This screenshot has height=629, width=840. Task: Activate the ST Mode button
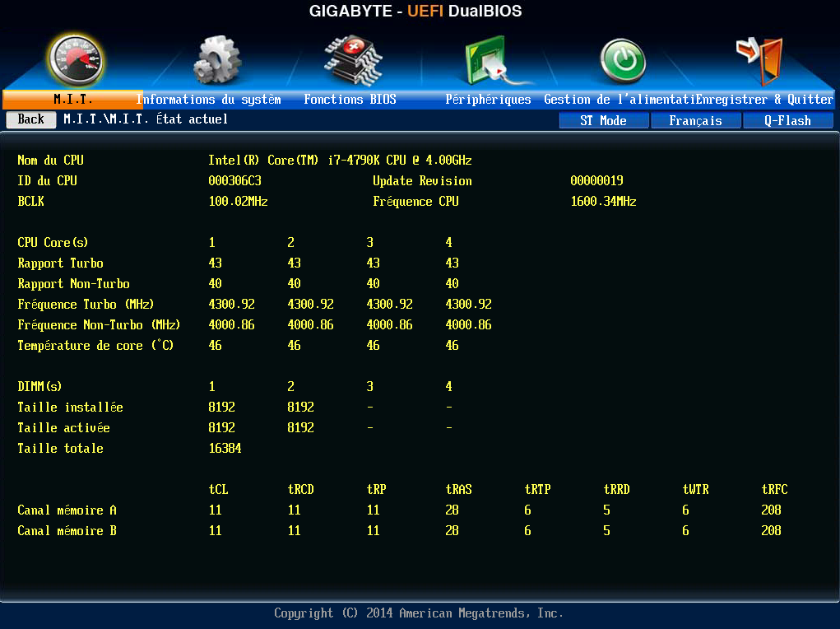[603, 121]
